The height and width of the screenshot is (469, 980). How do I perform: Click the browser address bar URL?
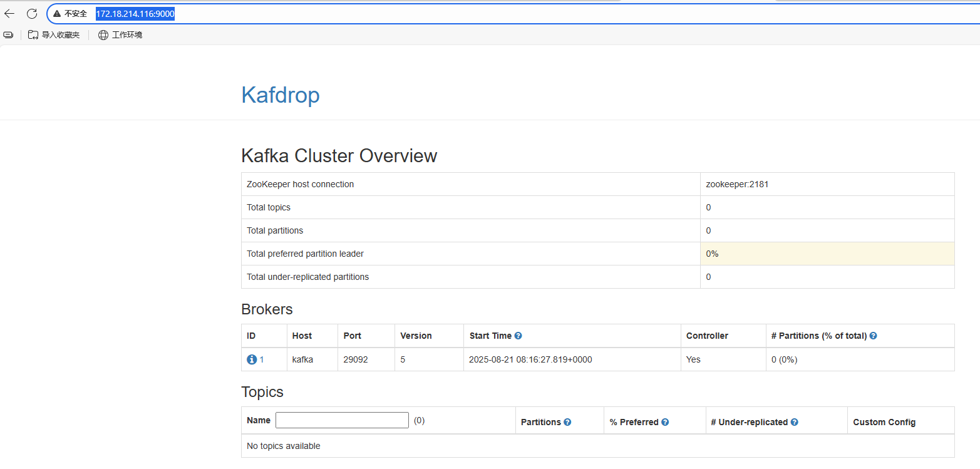tap(135, 13)
